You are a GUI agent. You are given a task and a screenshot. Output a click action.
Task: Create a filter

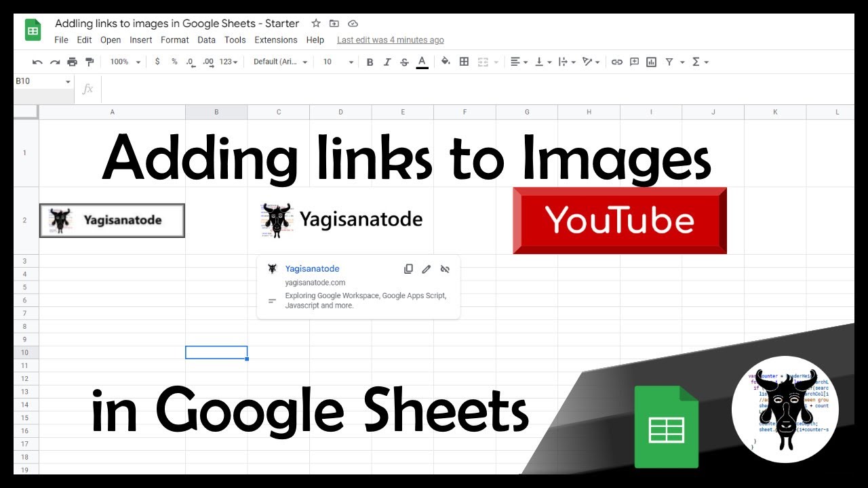(x=669, y=62)
